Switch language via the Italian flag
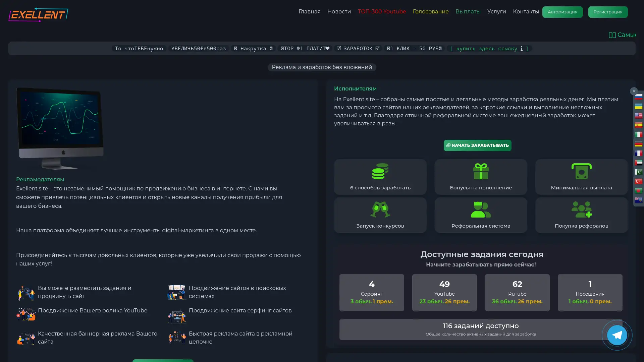This screenshot has width=644, height=362. click(x=638, y=134)
